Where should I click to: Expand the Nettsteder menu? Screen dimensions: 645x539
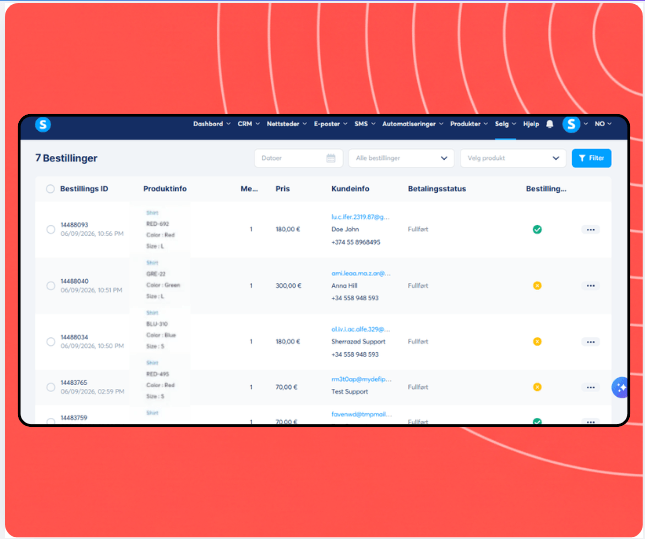[287, 124]
